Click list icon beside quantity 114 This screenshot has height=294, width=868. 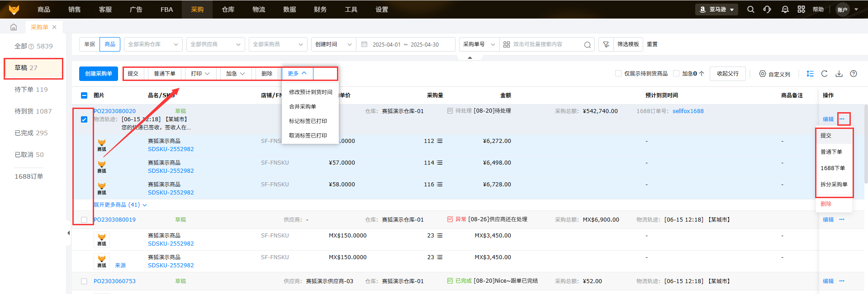tap(440, 163)
